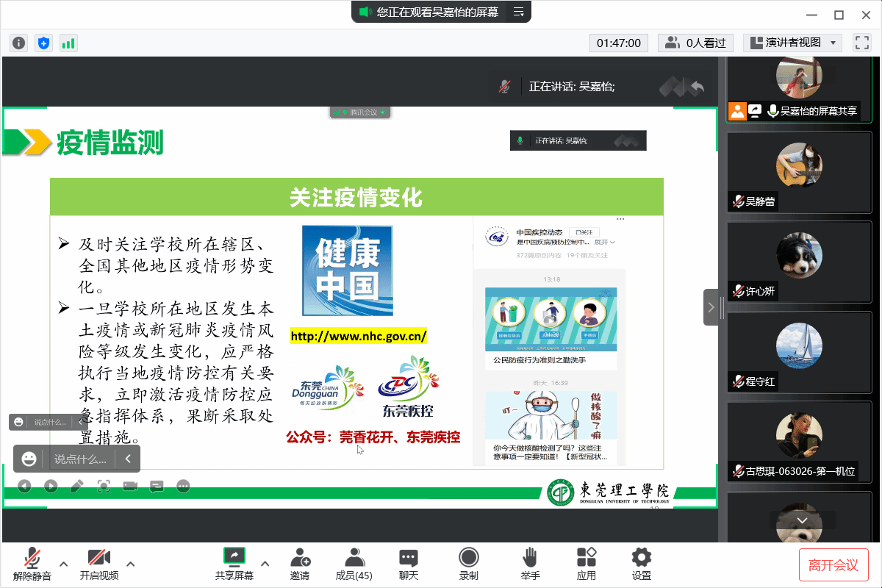Expand share options arrow beside 共享屏幕

pos(265,564)
